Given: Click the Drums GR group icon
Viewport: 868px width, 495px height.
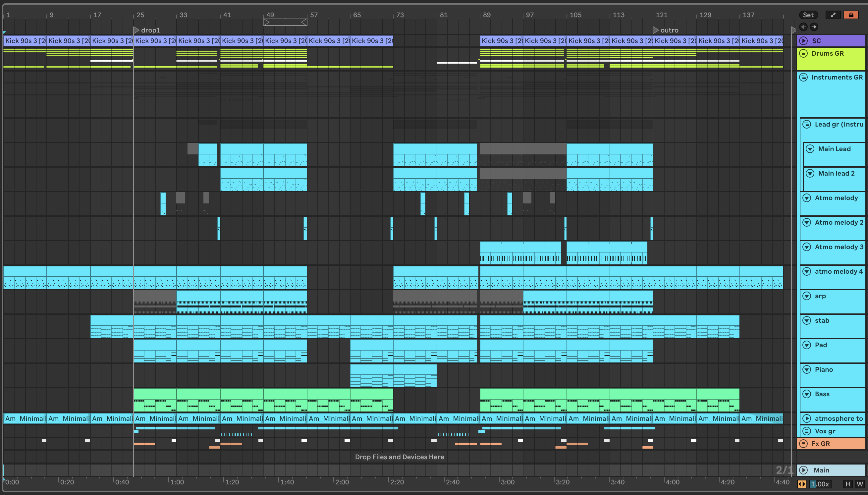Looking at the screenshot, I should pos(803,53).
